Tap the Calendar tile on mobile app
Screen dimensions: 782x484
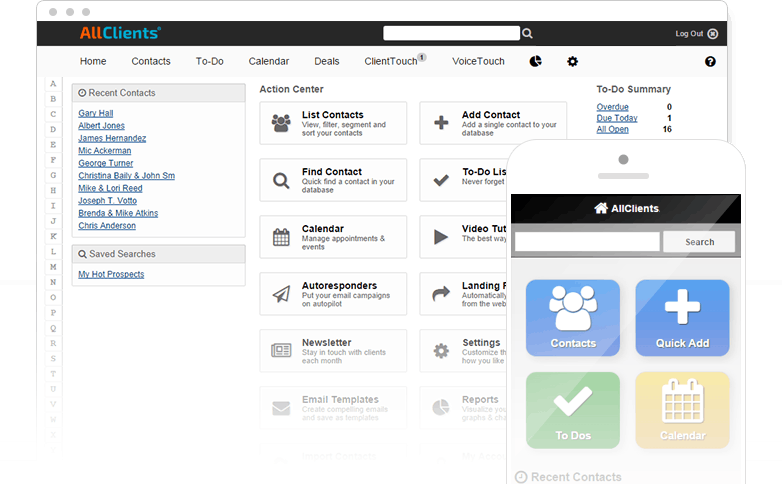(x=682, y=410)
